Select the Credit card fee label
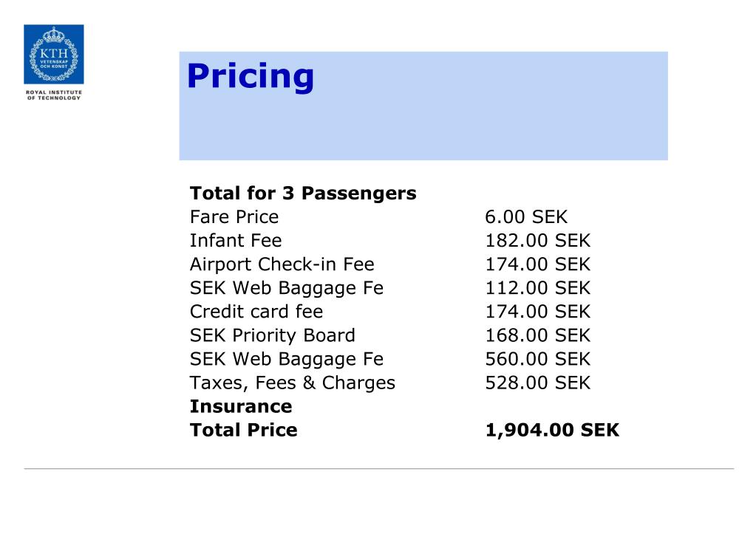Image resolution: width=756 pixels, height=534 pixels. coord(256,312)
